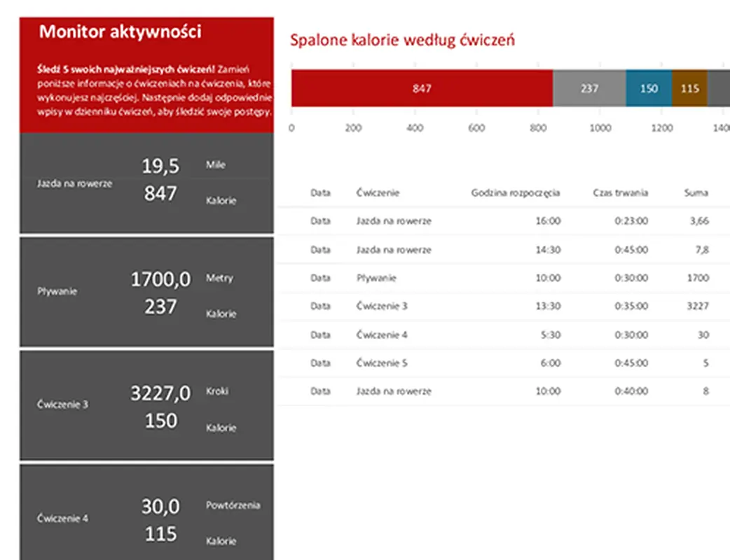The height and width of the screenshot is (560, 730).
Task: Select the brown 115 chart bar segment
Action: click(690, 88)
